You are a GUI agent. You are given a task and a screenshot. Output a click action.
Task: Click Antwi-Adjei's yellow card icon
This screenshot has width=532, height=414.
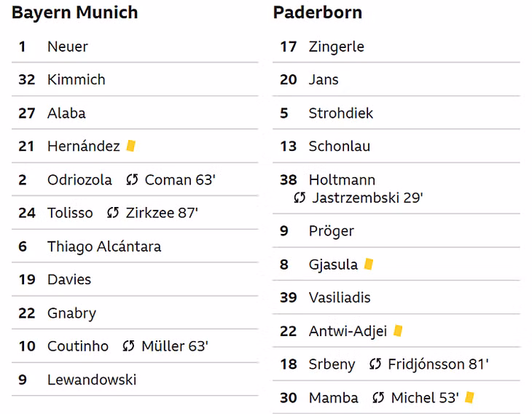tap(398, 331)
